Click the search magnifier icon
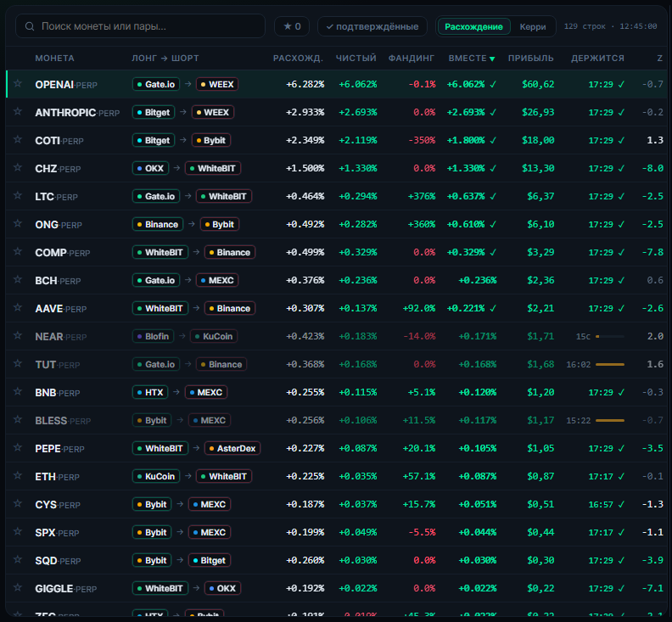Image resolution: width=672 pixels, height=622 pixels. tap(30, 26)
